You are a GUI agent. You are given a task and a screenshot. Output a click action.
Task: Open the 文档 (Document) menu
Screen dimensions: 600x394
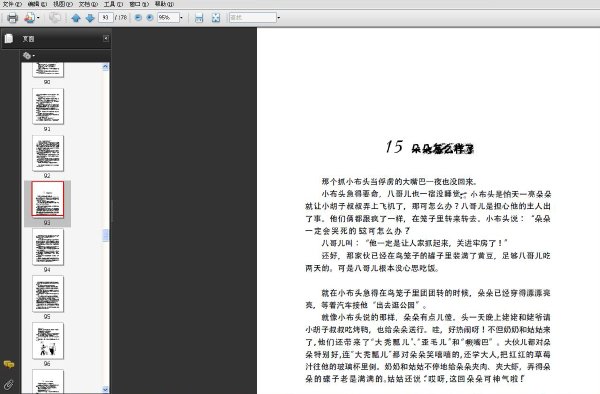88,4
